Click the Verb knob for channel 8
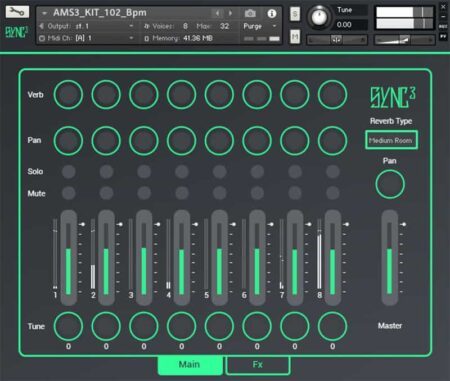Viewport: 450px width, 381px height. [x=332, y=95]
